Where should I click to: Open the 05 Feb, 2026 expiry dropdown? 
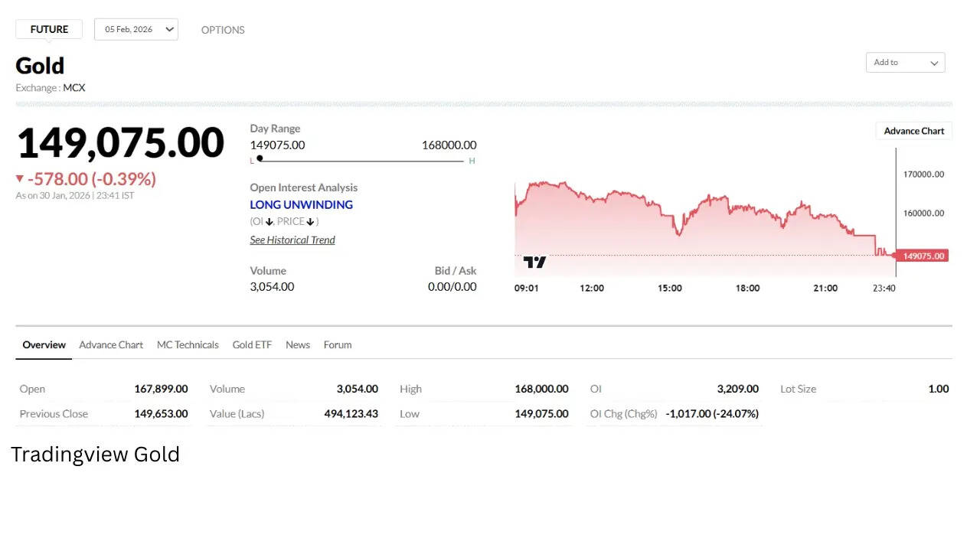point(136,29)
